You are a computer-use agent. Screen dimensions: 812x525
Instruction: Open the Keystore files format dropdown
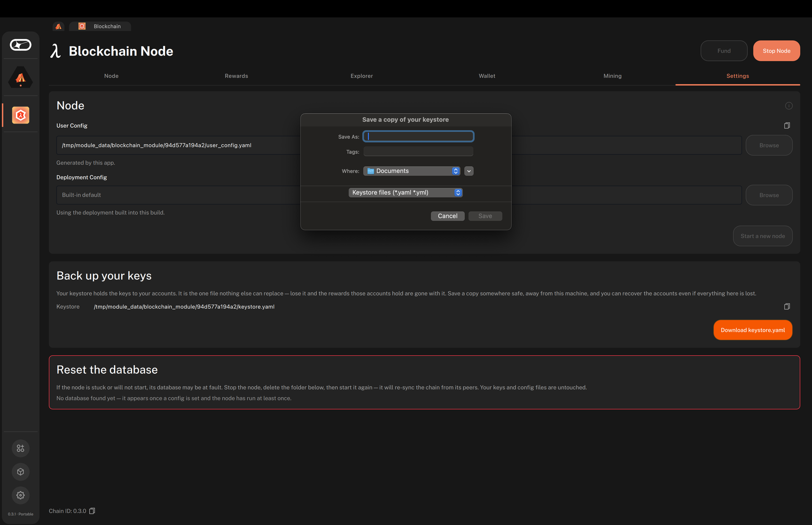point(406,193)
